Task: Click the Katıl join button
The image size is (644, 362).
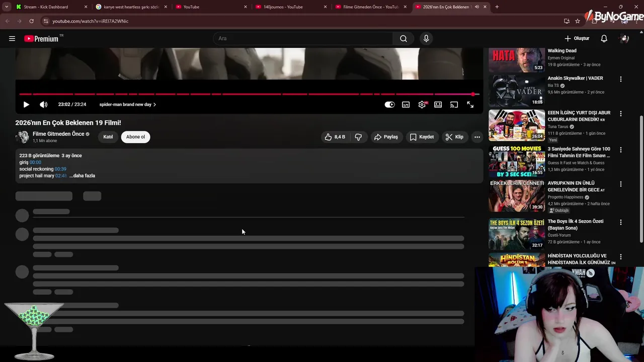Action: click(108, 137)
